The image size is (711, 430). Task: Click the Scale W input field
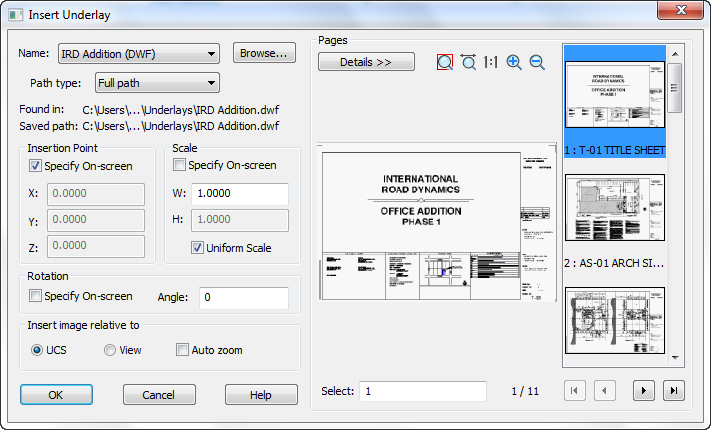coord(240,194)
